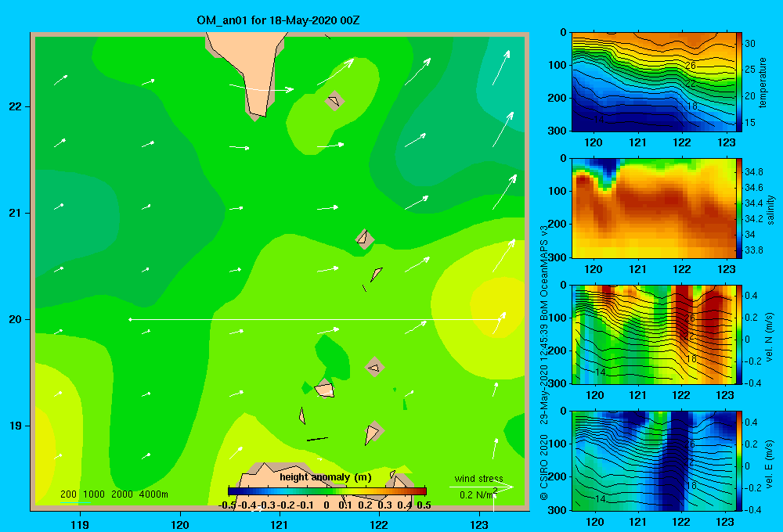Click the wind stress reference arrow in legend
Viewport: 783px width, 532px height.
pos(481,487)
